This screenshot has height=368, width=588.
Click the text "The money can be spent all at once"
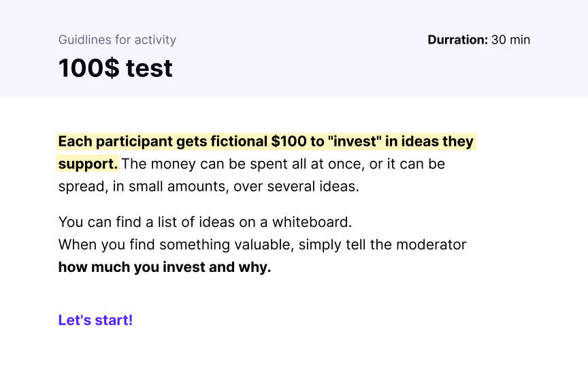[243, 164]
